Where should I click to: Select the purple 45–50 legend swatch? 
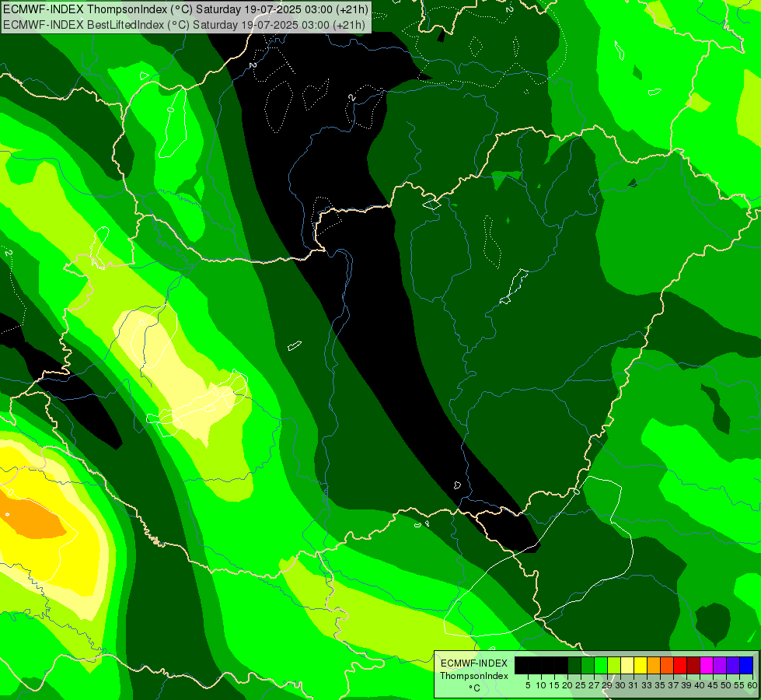tap(720, 665)
